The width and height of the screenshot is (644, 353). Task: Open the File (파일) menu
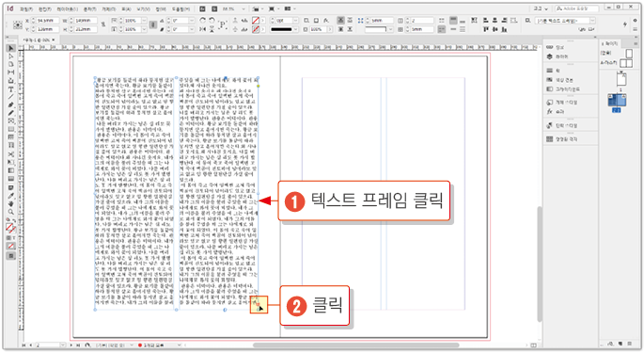[26, 8]
